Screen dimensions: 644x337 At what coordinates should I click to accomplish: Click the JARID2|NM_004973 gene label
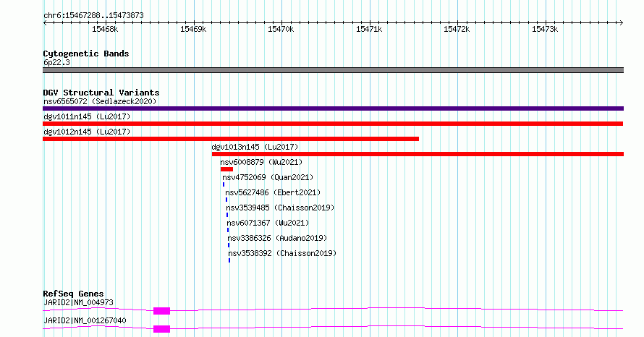[x=78, y=302]
